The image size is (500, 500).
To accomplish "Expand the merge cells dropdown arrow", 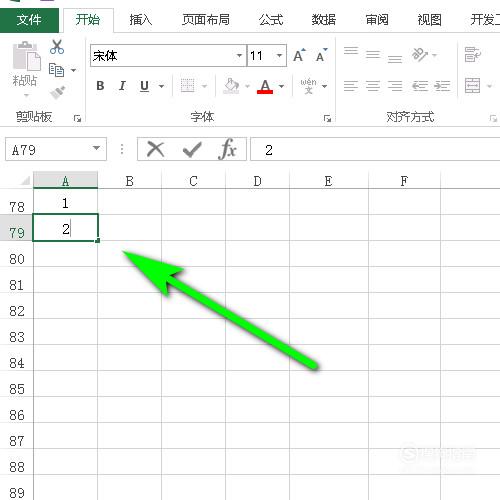I will (x=489, y=86).
